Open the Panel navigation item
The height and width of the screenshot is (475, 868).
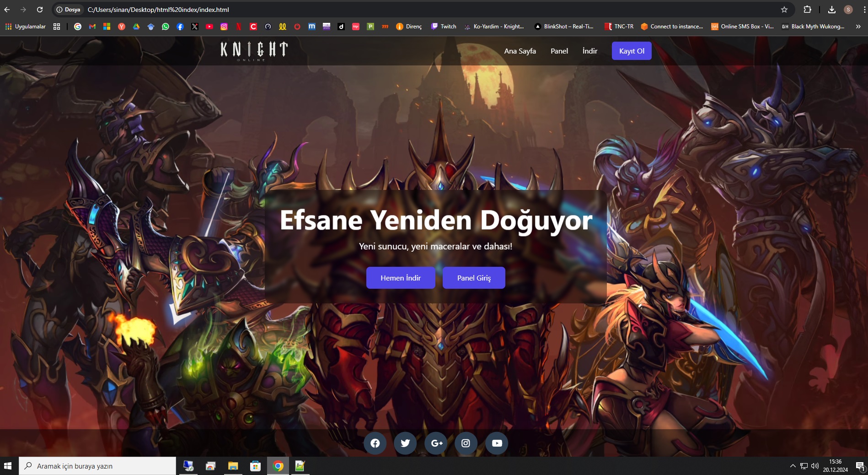(x=559, y=51)
